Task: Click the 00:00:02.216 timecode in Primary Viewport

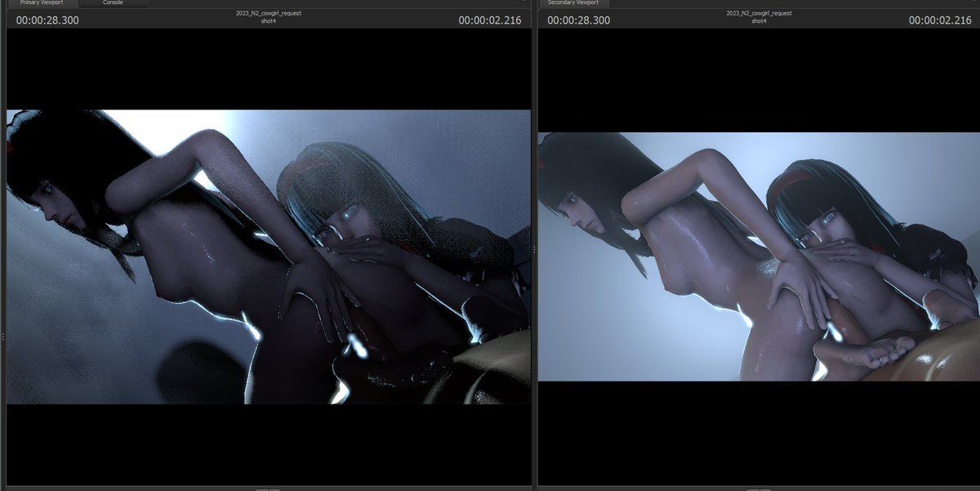Action: (x=490, y=20)
